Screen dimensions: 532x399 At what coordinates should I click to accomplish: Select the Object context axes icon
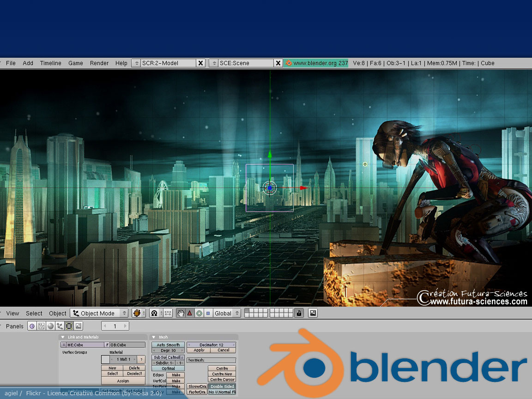coord(60,326)
